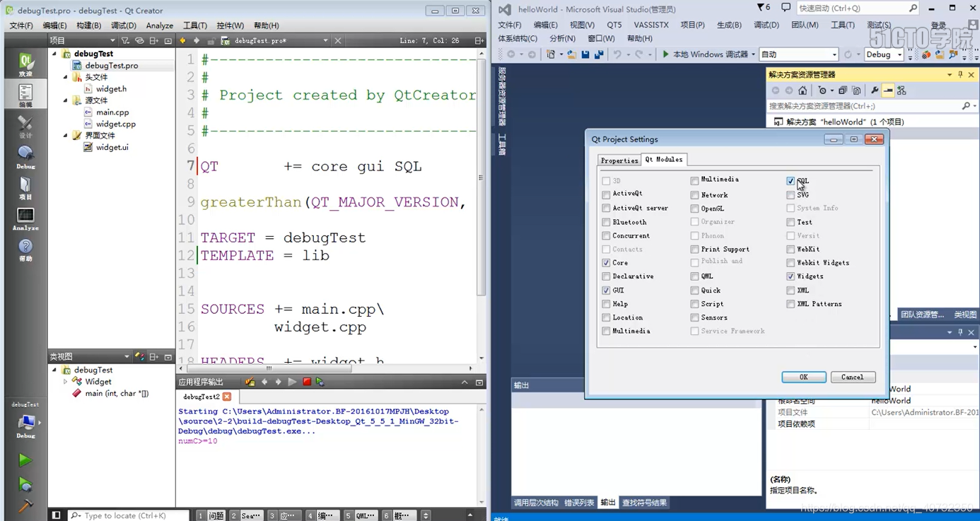Open the QT5 menu in Visual Studio
Screen dimensions: 980x521
tap(614, 25)
